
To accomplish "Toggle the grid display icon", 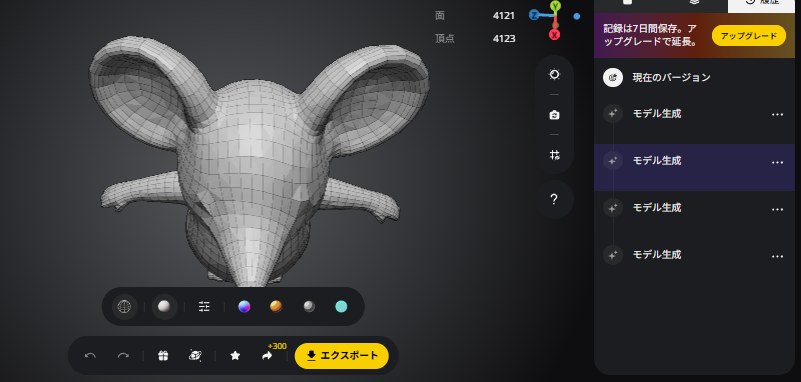I will (554, 155).
